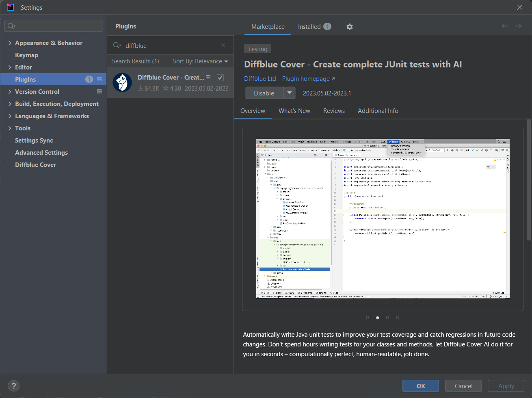This screenshot has height=398, width=532.
Task: Open the Reviews tab
Action: [x=334, y=111]
